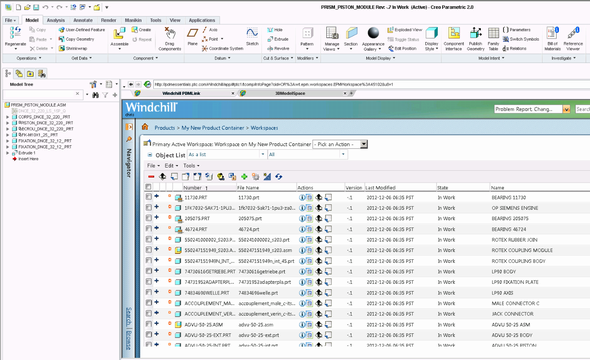Tick the checkbox for 205075.PRT row
590x360 pixels.
[149, 218]
